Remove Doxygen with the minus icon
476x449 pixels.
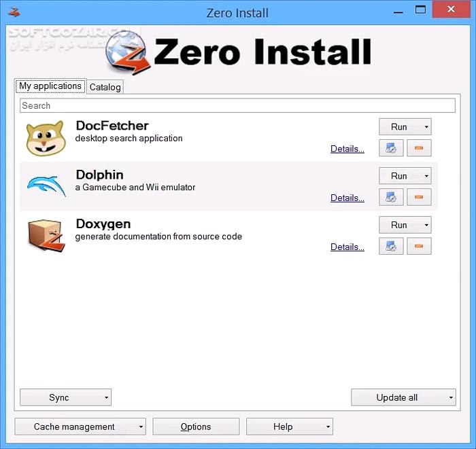click(x=419, y=246)
